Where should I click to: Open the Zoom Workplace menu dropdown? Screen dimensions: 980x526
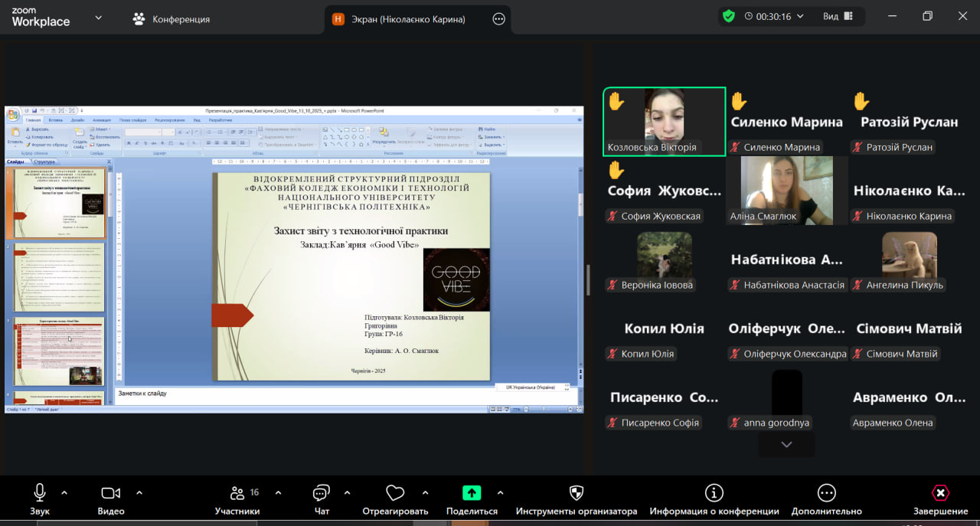pyautogui.click(x=98, y=17)
